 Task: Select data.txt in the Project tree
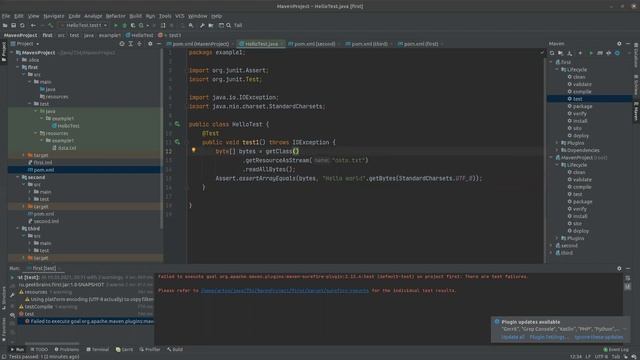[x=64, y=148]
